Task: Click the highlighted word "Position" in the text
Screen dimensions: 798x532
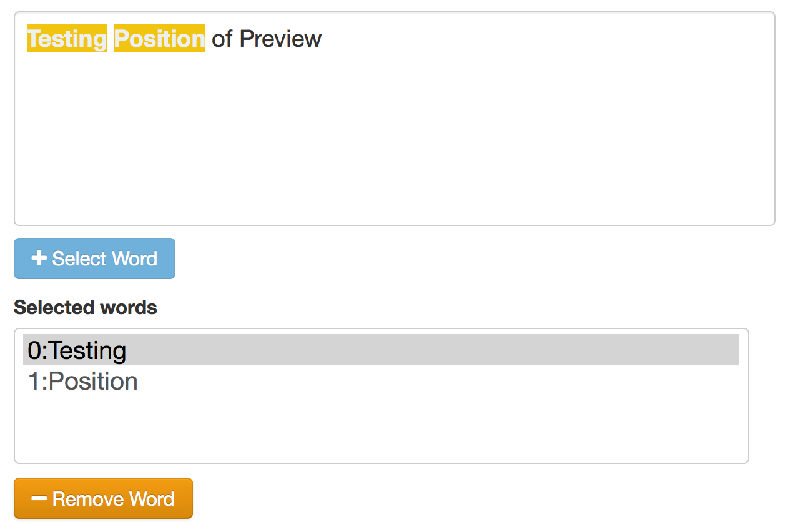Action: 159,39
